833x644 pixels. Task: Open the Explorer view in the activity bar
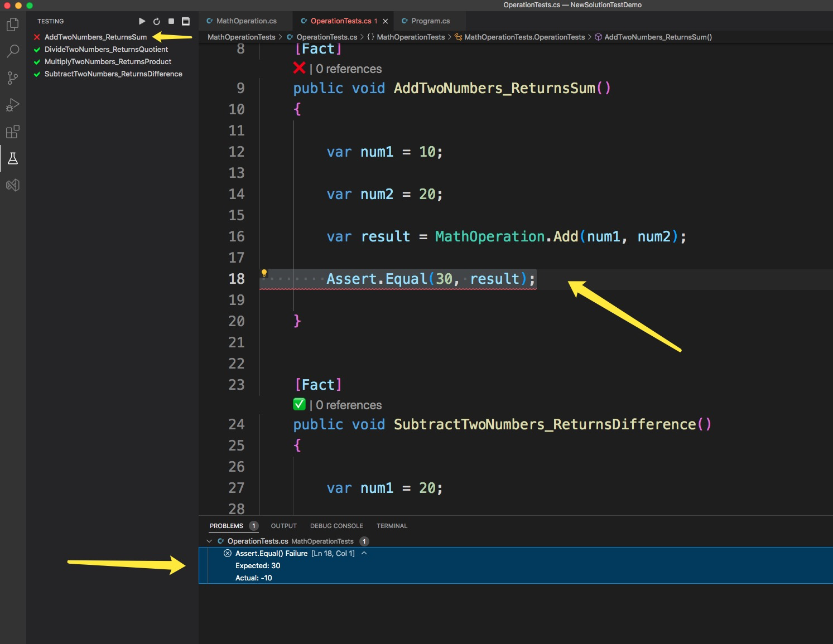[x=12, y=25]
